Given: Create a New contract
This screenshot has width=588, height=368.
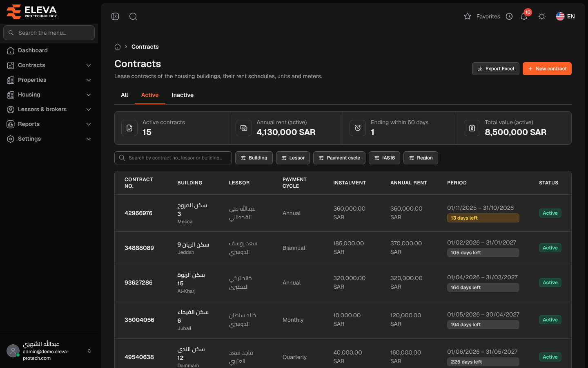Looking at the screenshot, I should point(547,69).
